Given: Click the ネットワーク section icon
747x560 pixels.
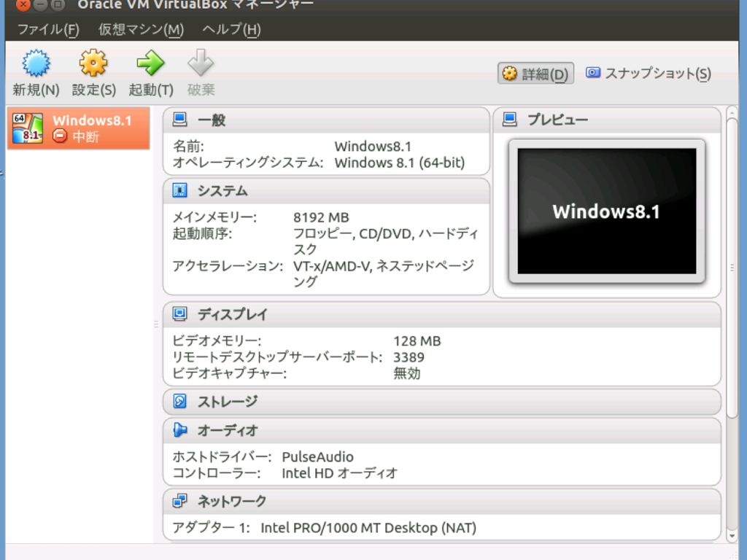Looking at the screenshot, I should tap(179, 501).
